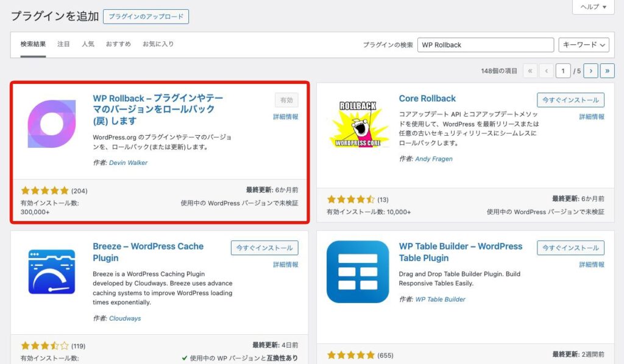Click the 有効 button on WP Rollback

pyautogui.click(x=286, y=100)
